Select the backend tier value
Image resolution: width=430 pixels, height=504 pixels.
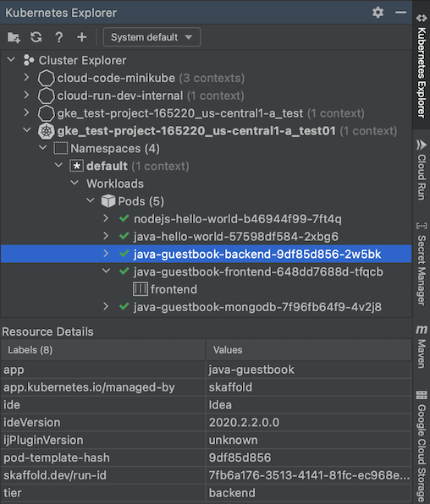coord(309,493)
